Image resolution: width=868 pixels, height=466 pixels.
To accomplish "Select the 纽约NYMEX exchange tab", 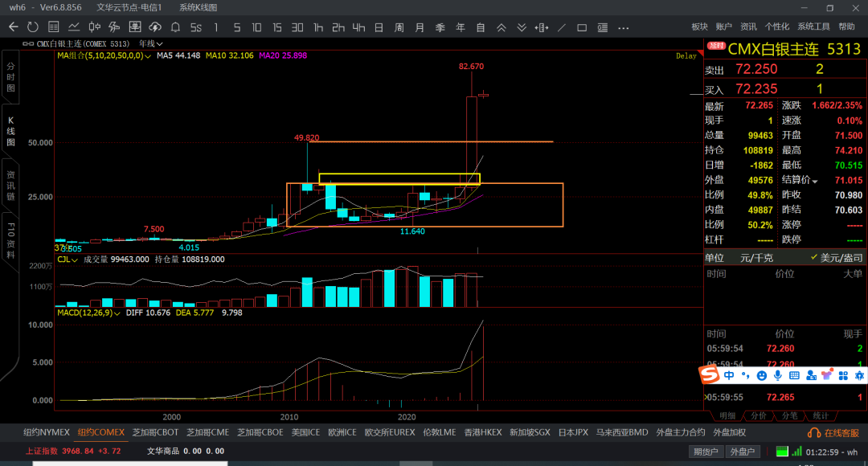I will pos(47,432).
